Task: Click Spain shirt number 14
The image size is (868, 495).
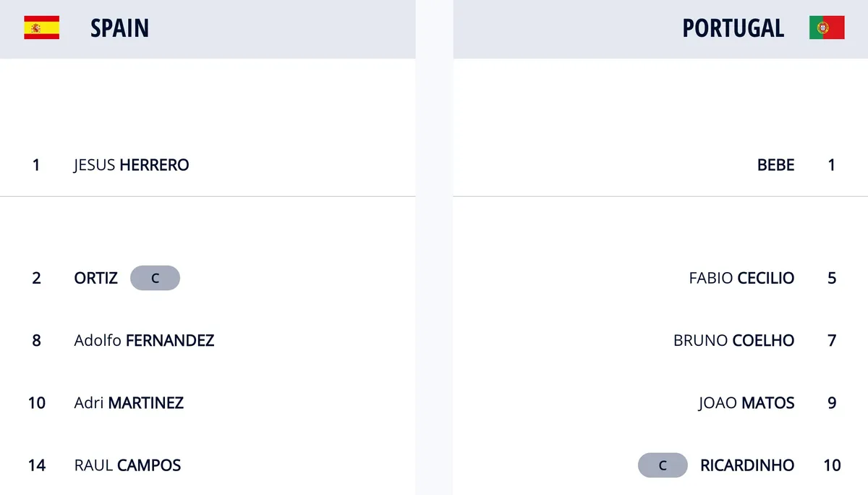Action: [x=37, y=465]
